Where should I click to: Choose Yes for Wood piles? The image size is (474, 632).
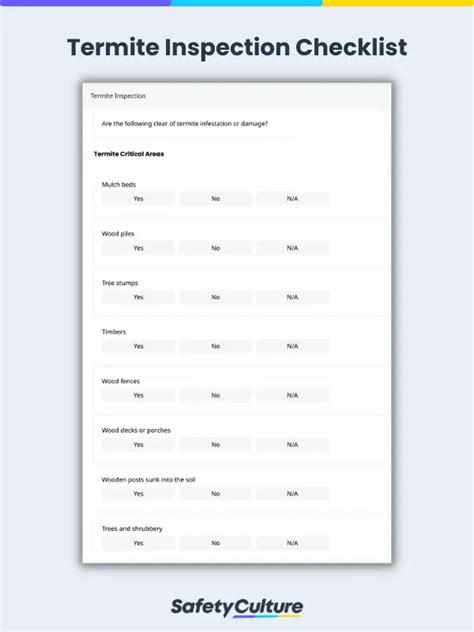[138, 248]
